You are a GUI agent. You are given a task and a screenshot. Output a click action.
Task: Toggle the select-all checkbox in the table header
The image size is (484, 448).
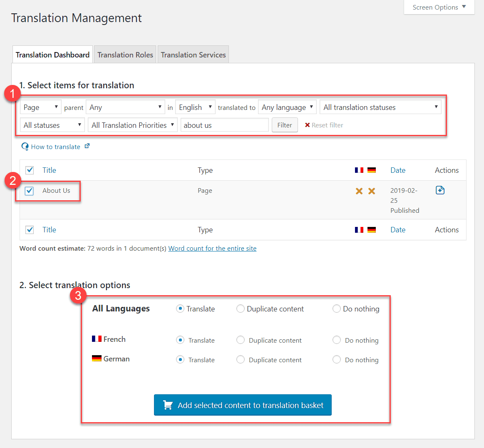[x=30, y=170]
